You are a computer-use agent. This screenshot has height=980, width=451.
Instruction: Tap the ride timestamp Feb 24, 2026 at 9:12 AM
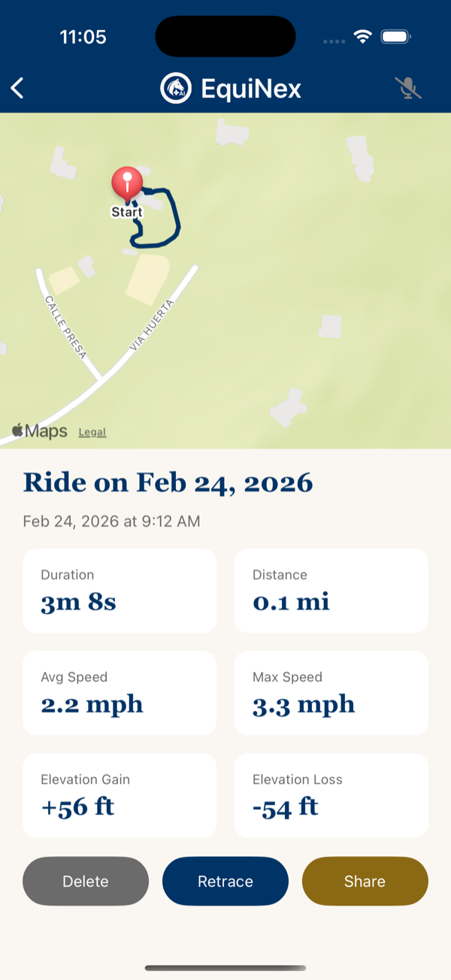pos(111,521)
